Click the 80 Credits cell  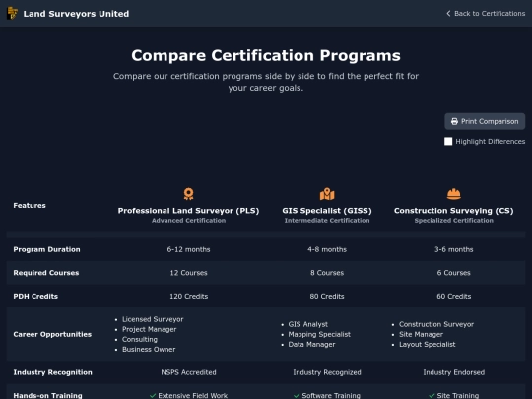pyautogui.click(x=327, y=297)
